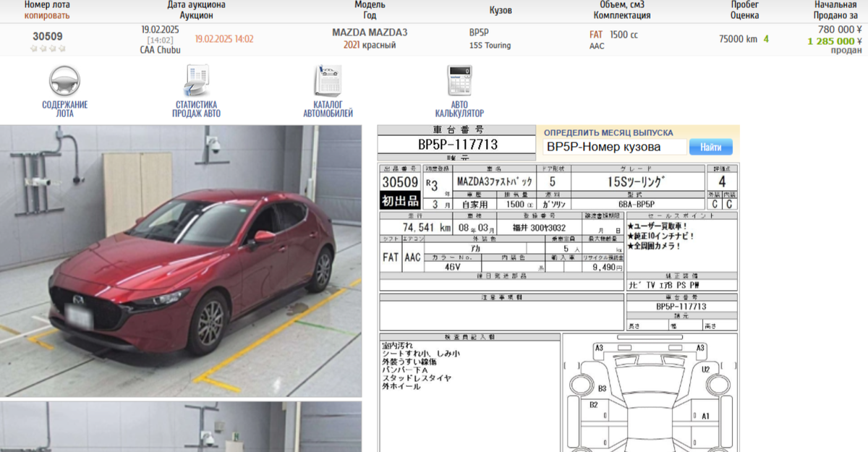This screenshot has width=868, height=452.
Task: Click the Объем, см3 Комплектация column header
Action: pyautogui.click(x=622, y=10)
